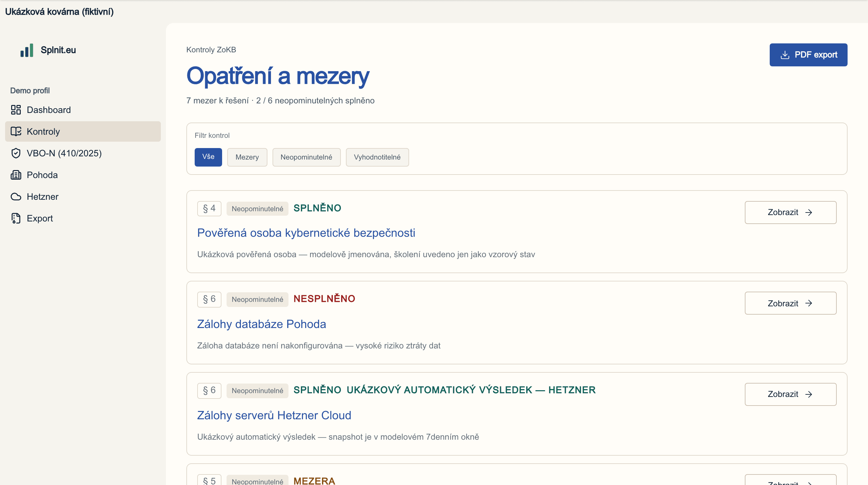Click the Pohoda building icon

16,175
